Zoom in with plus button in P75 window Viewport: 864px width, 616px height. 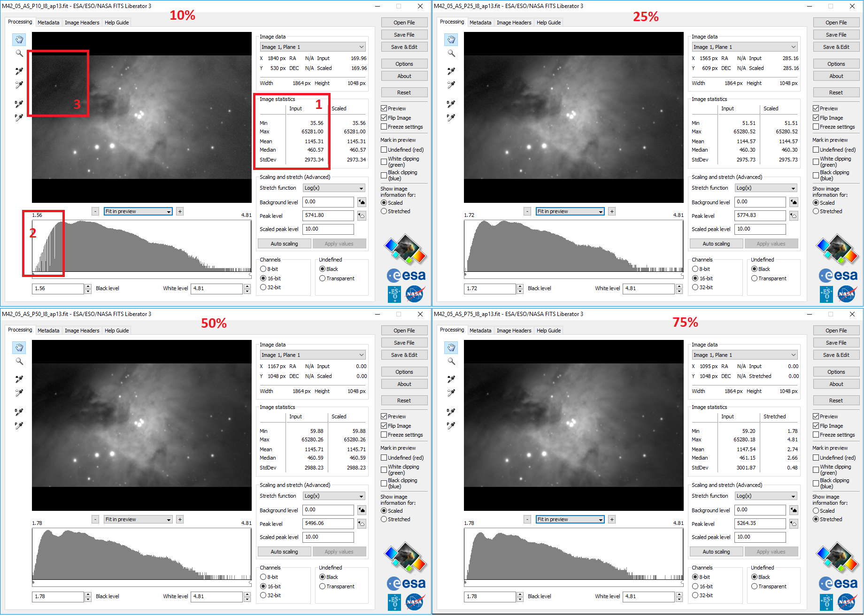click(x=612, y=520)
